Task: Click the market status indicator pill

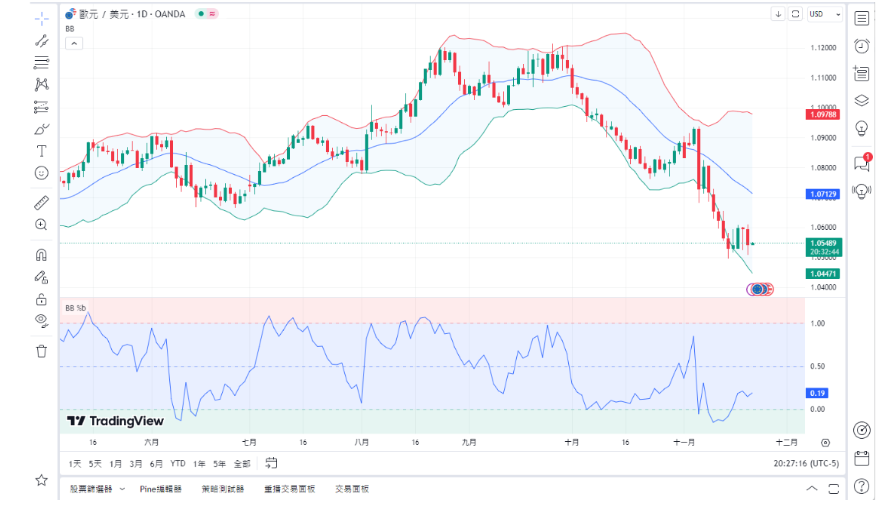Action: 206,14
